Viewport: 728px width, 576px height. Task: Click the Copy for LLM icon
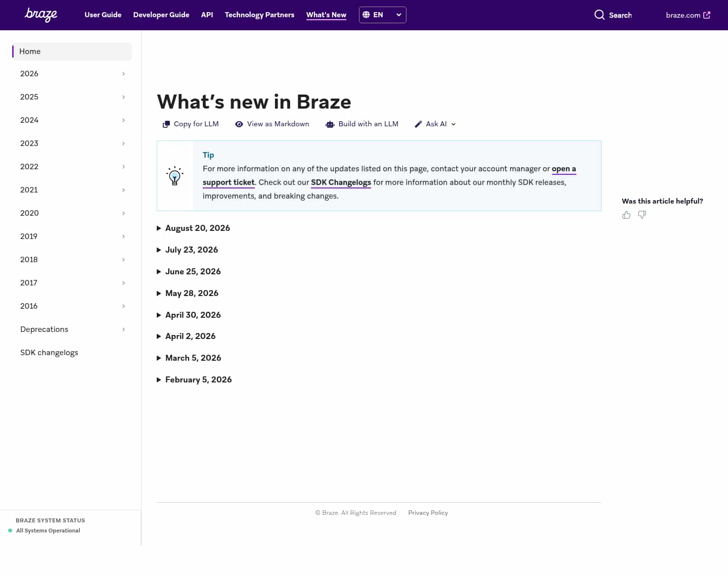click(x=166, y=124)
